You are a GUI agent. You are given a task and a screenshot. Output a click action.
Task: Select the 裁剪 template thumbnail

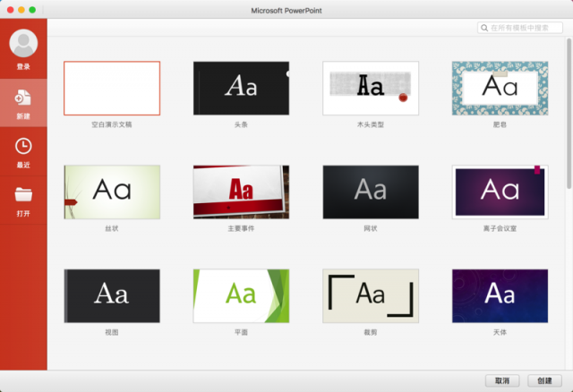coord(371,296)
